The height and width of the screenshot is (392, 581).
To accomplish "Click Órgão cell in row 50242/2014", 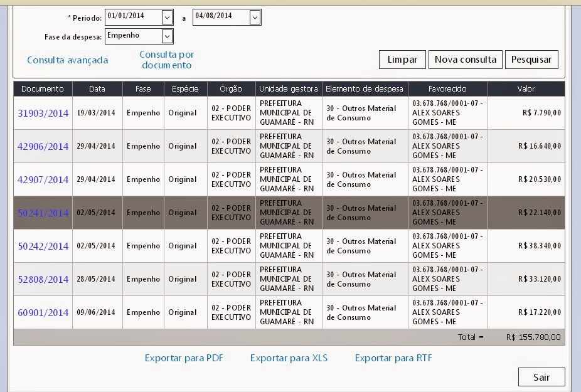I will (231, 246).
